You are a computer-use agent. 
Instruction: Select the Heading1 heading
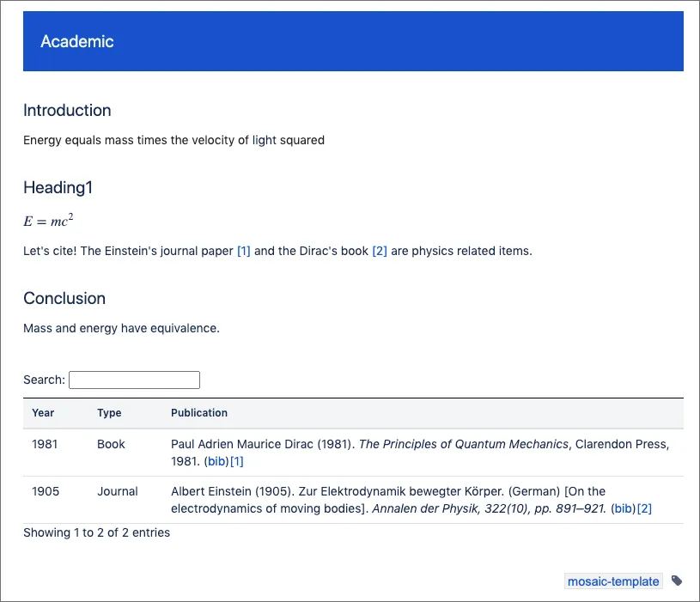coord(58,187)
